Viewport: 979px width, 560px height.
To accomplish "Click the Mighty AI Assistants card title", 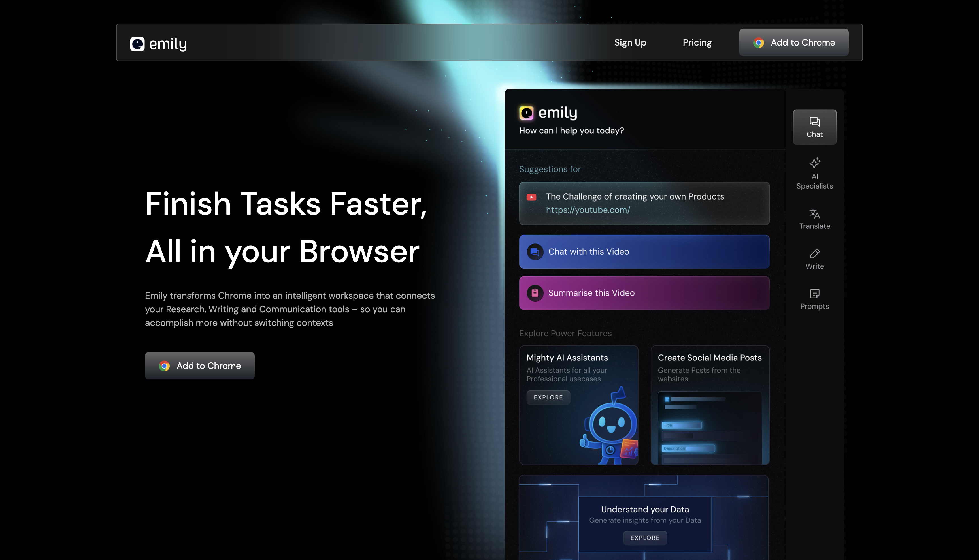I will click(567, 358).
